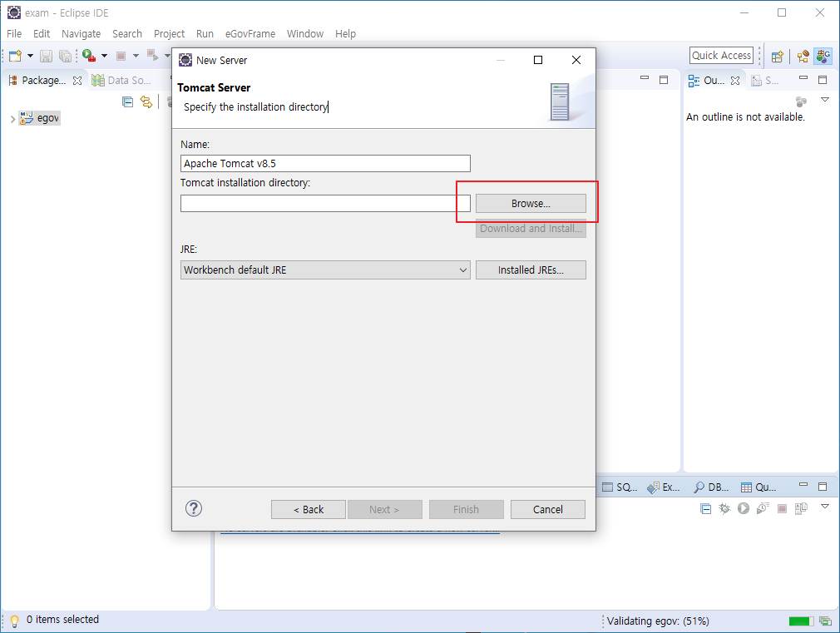This screenshot has height=633, width=840.
Task: Click the Tomcat installation directory field
Action: point(325,204)
